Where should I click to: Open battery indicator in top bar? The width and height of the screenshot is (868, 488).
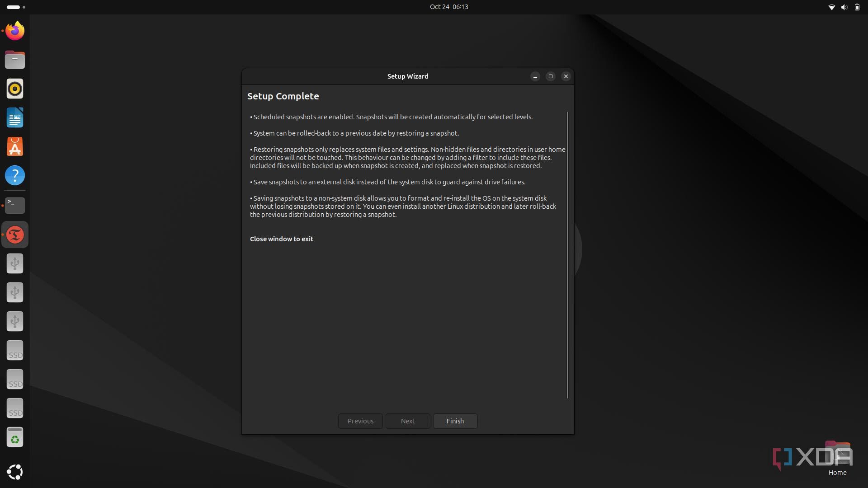pos(857,7)
